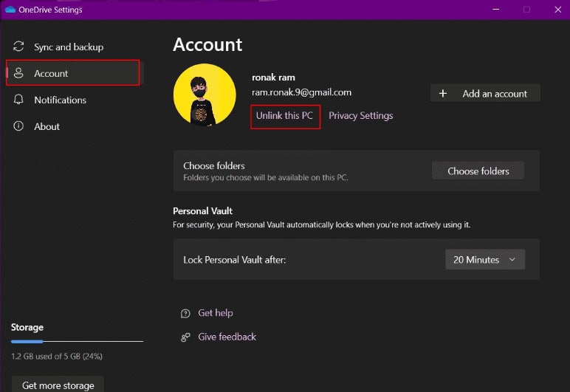Click the Choose folders button
The width and height of the screenshot is (570, 392).
pos(478,171)
